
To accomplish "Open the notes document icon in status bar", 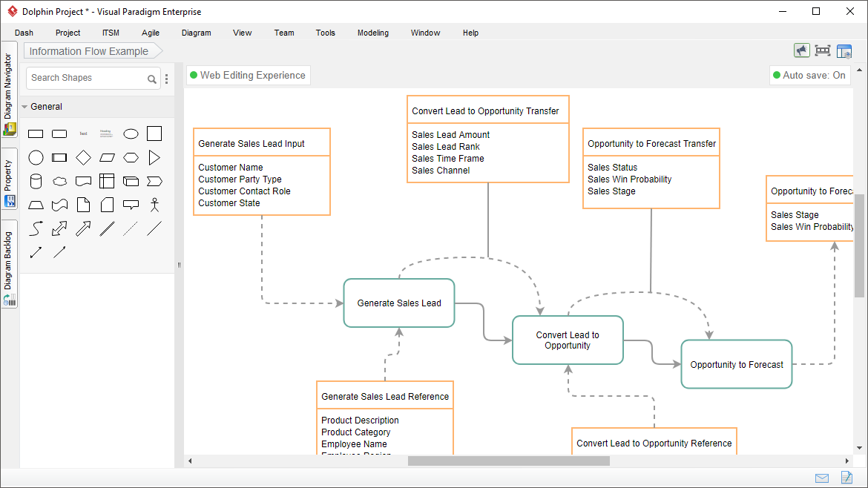I will pyautogui.click(x=846, y=477).
